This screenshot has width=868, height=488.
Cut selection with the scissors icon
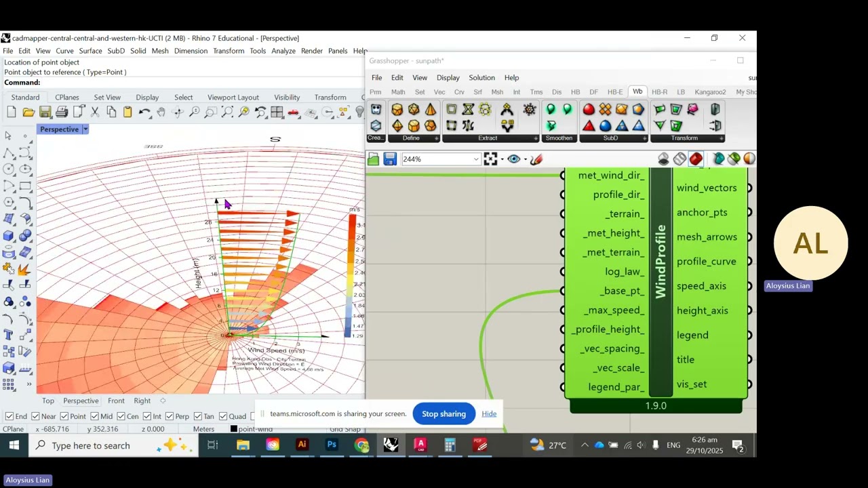pos(95,113)
